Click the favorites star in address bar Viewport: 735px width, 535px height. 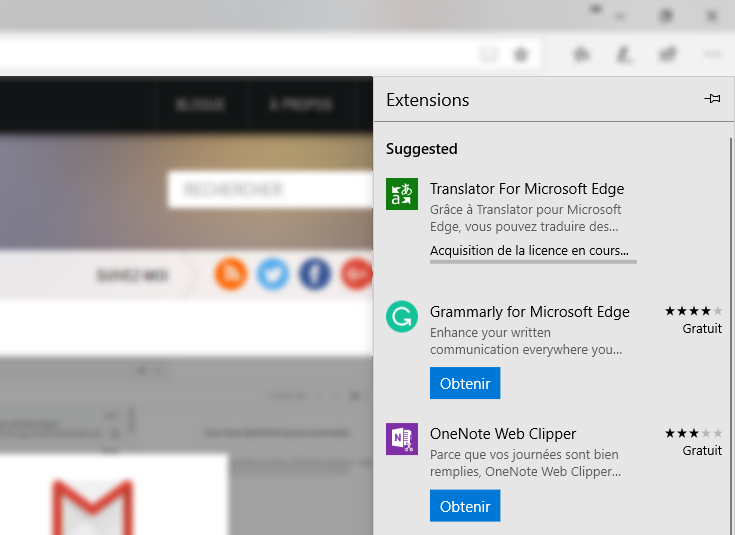tap(521, 55)
